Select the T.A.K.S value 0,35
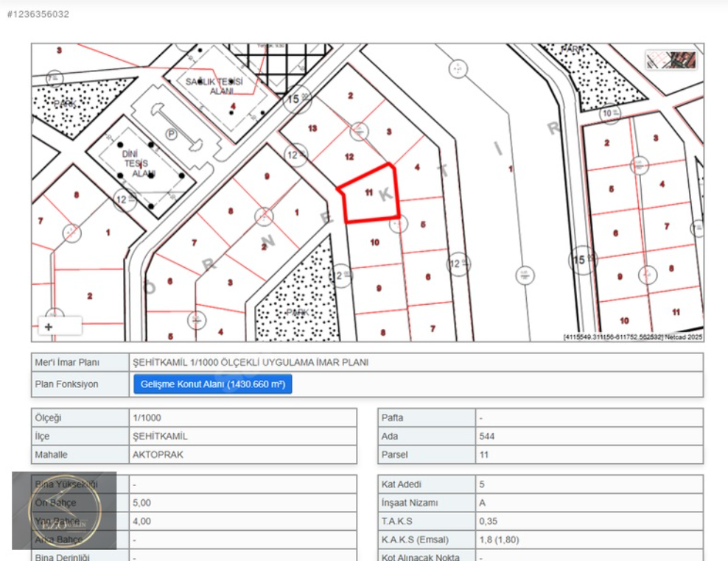Viewport: 728px width, 561px height. (489, 521)
